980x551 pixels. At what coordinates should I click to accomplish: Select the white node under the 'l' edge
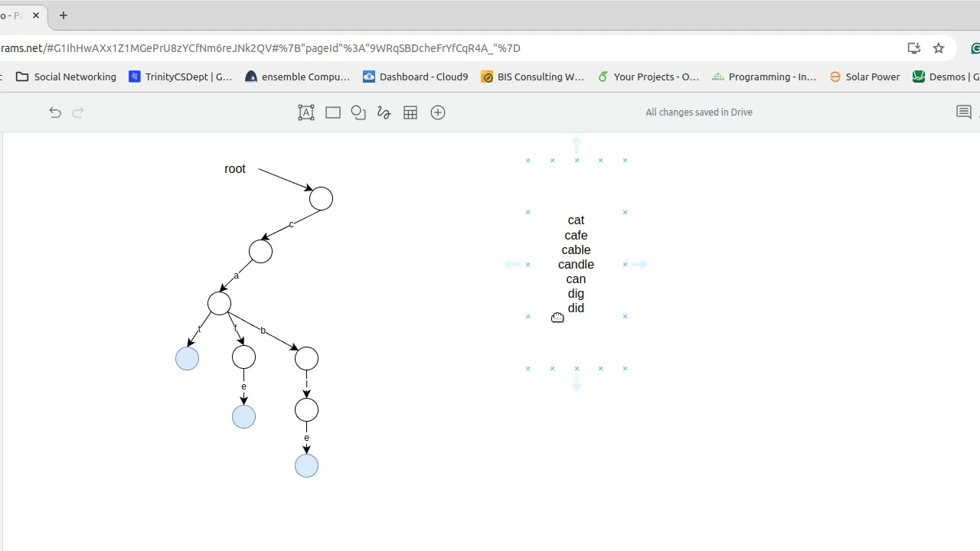point(307,410)
